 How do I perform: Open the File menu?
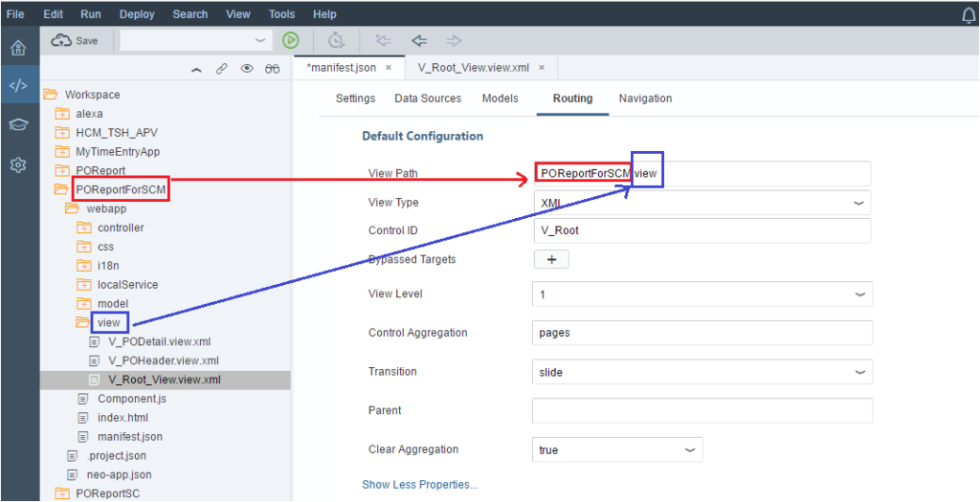(15, 13)
